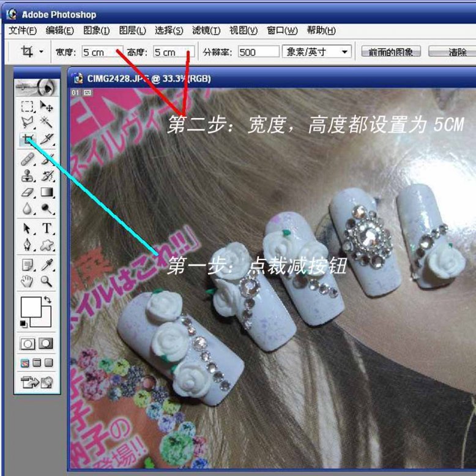Image resolution: width=476 pixels, height=476 pixels.
Task: Activate the Type tool
Action: click(x=46, y=228)
